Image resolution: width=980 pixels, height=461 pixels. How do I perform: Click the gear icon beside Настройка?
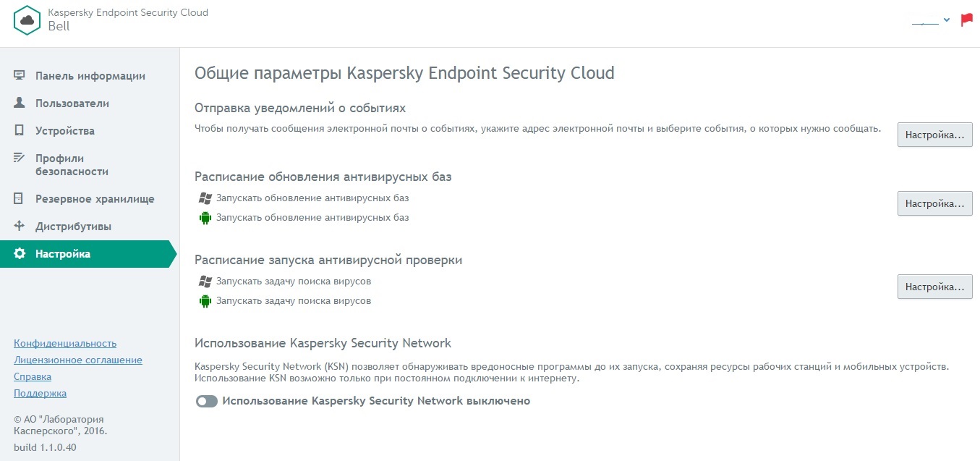point(20,254)
